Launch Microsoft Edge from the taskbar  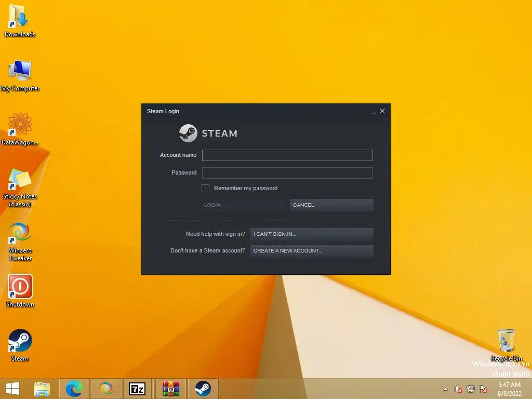tap(74, 389)
